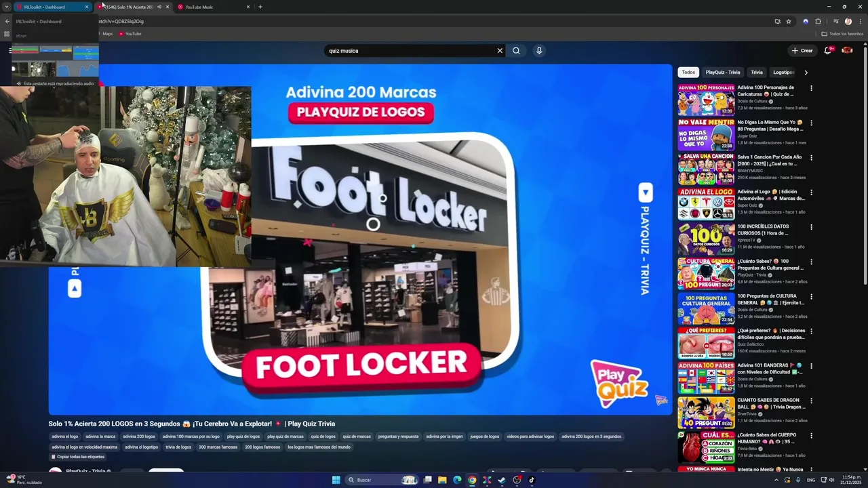Click the 'adivina la marca' tag
The height and width of the screenshot is (488, 868).
click(100, 436)
